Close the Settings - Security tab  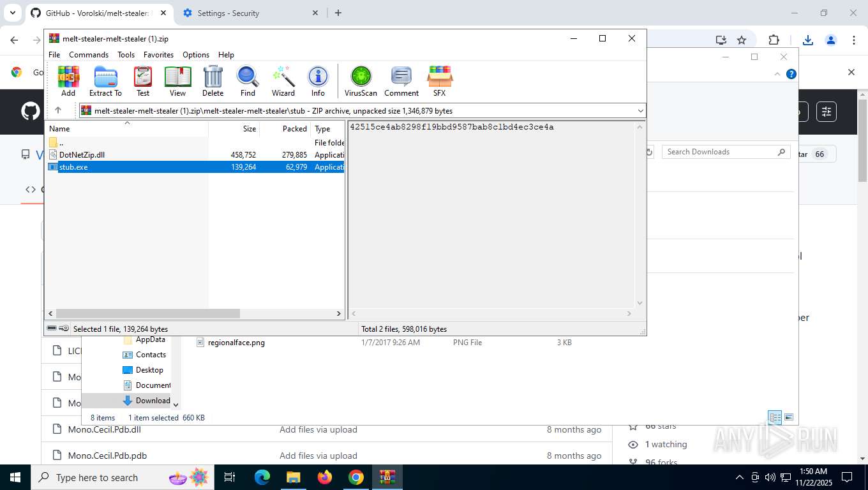[x=315, y=13]
